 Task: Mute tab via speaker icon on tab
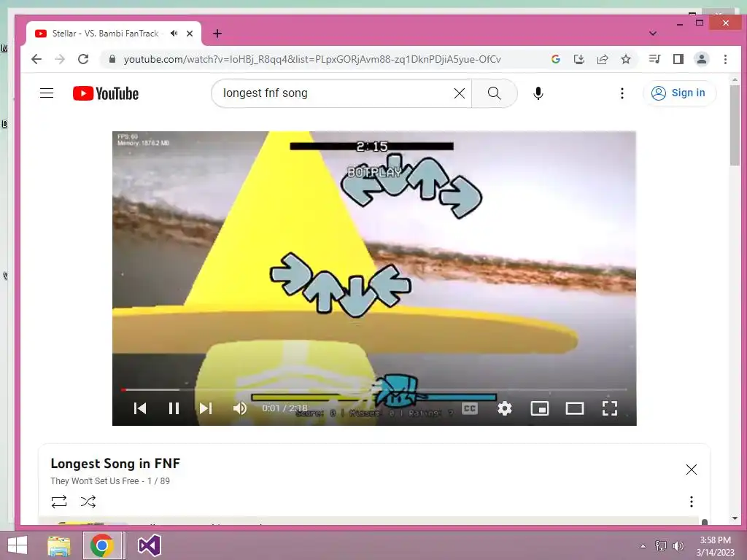(x=174, y=34)
